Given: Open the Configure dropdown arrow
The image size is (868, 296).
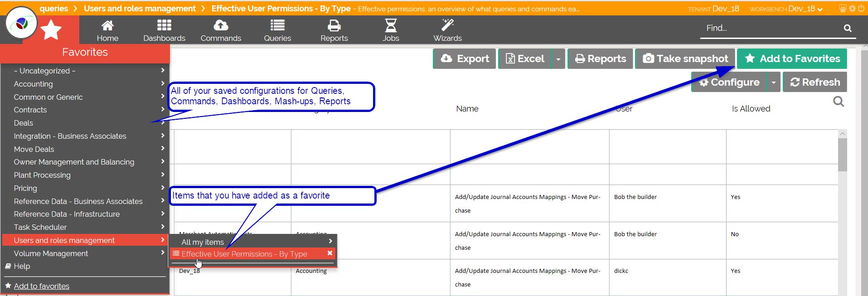Looking at the screenshot, I should click(x=773, y=82).
